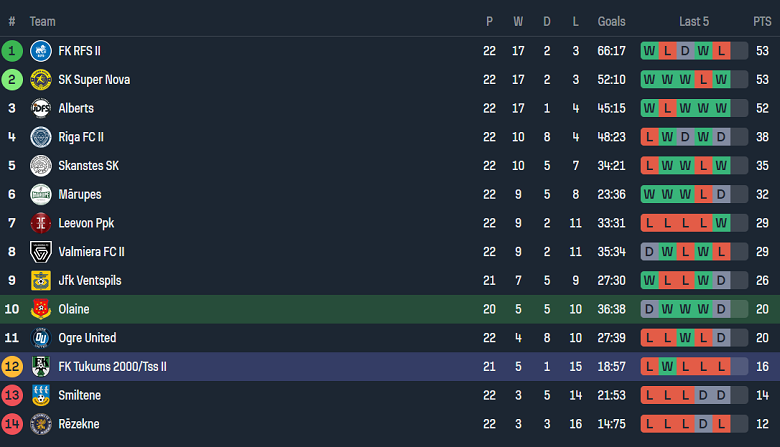
Task: Click the green position 1 badge
Action: coord(12,51)
